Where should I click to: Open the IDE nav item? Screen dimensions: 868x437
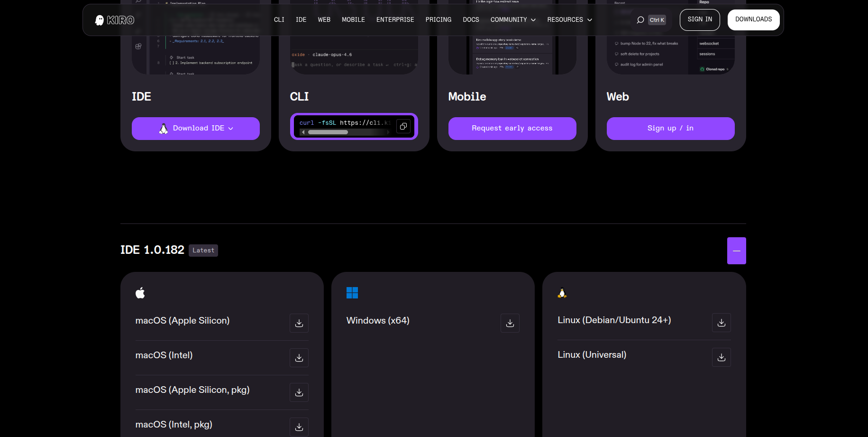point(301,20)
